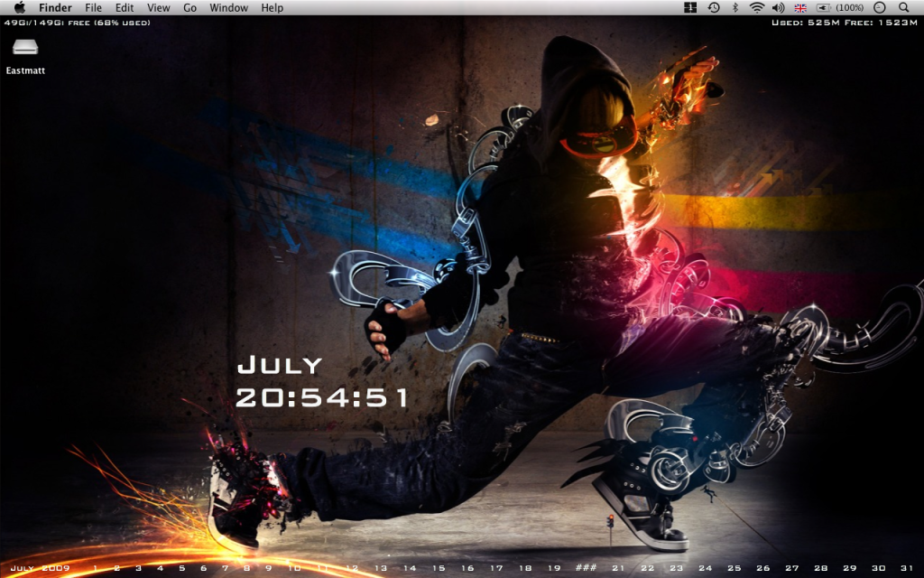
Task: Click the battery charging icon
Action: coord(823,7)
